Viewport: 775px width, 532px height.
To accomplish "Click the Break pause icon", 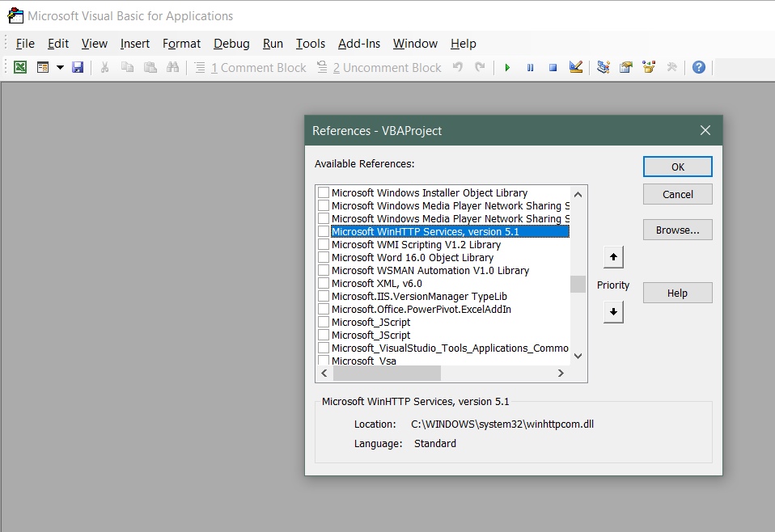I will coord(530,68).
